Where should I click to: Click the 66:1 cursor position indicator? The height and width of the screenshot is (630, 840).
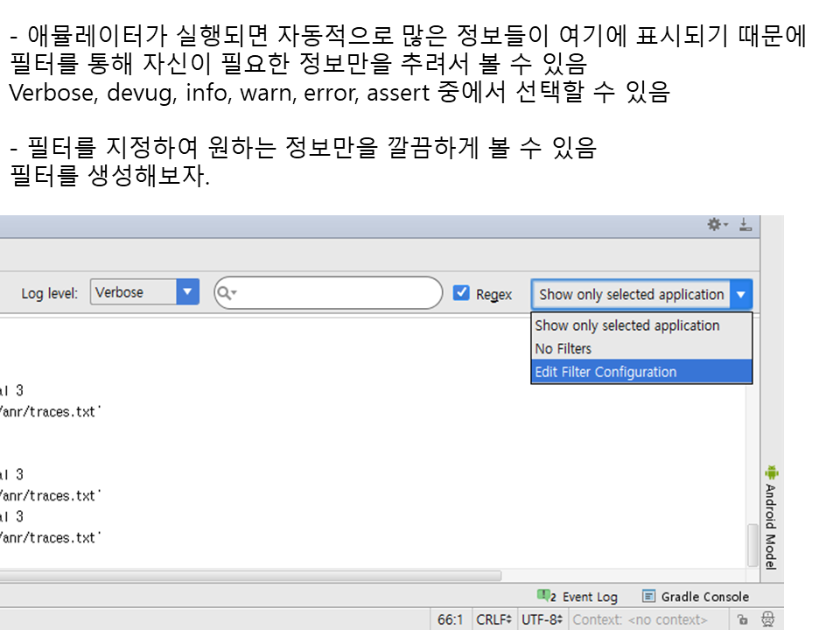pyautogui.click(x=450, y=619)
